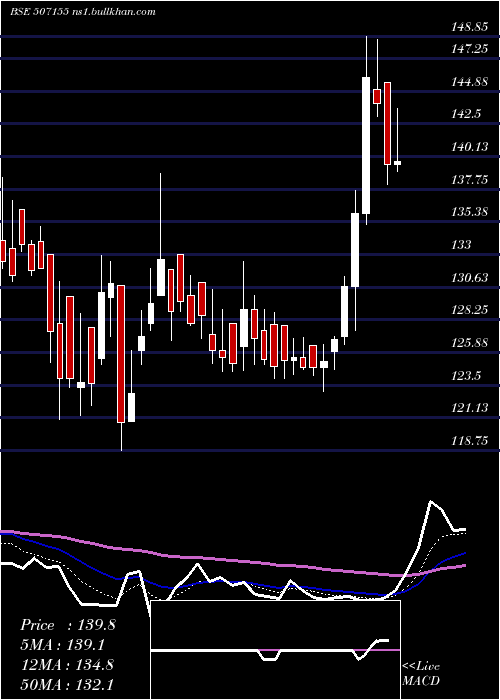Click the last small white candle at 139.8
500x700 pixels.
click(x=397, y=163)
